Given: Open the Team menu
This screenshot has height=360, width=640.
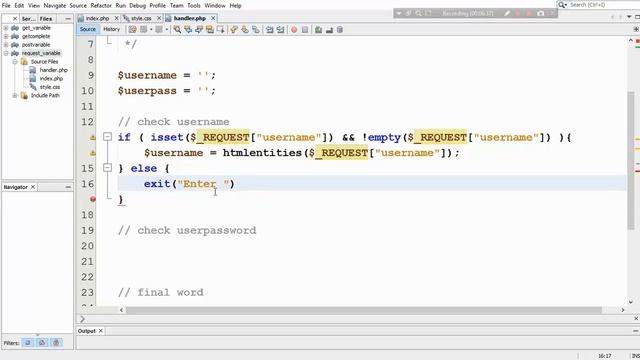Looking at the screenshot, I should click(176, 5).
